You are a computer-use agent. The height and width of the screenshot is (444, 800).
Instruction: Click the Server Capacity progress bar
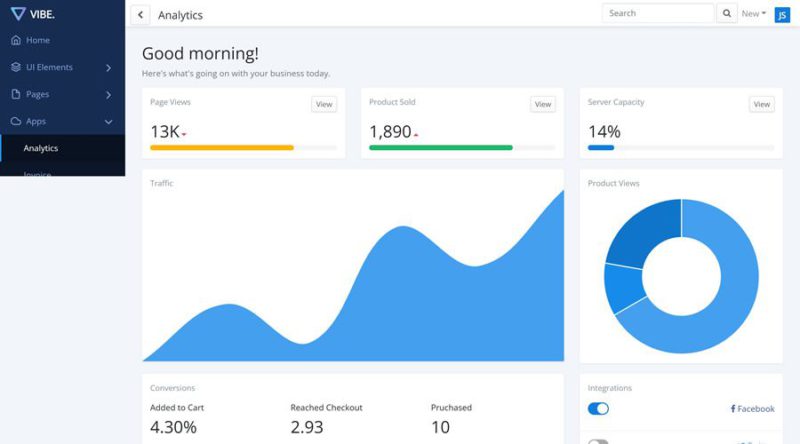(680, 147)
